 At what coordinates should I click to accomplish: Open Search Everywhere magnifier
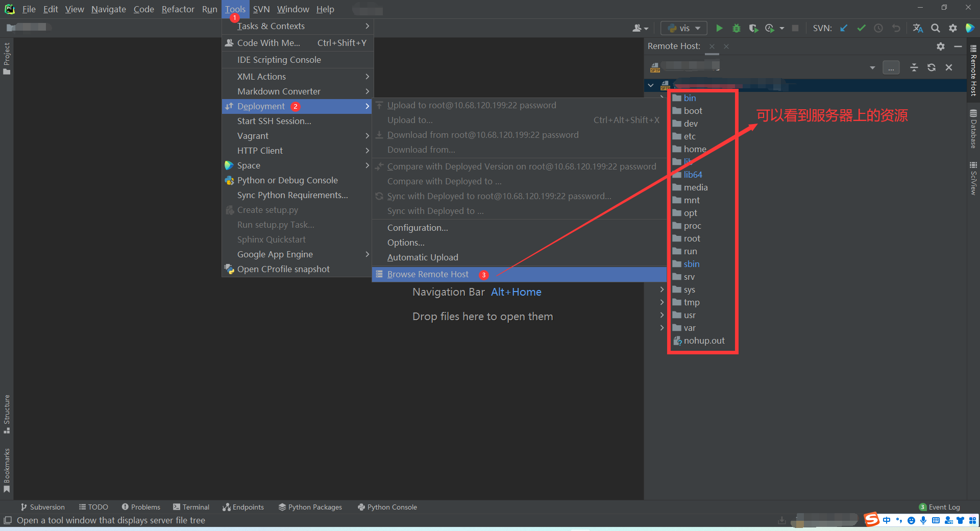point(935,28)
